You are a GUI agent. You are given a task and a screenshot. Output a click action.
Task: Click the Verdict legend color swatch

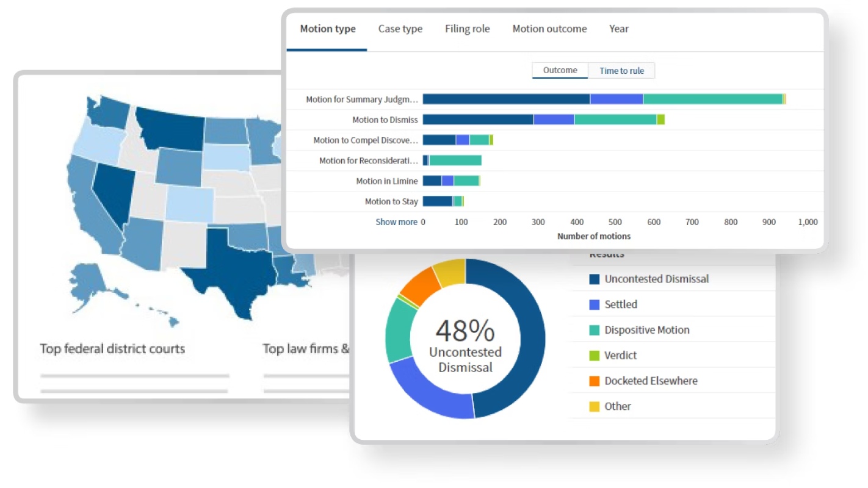(595, 356)
